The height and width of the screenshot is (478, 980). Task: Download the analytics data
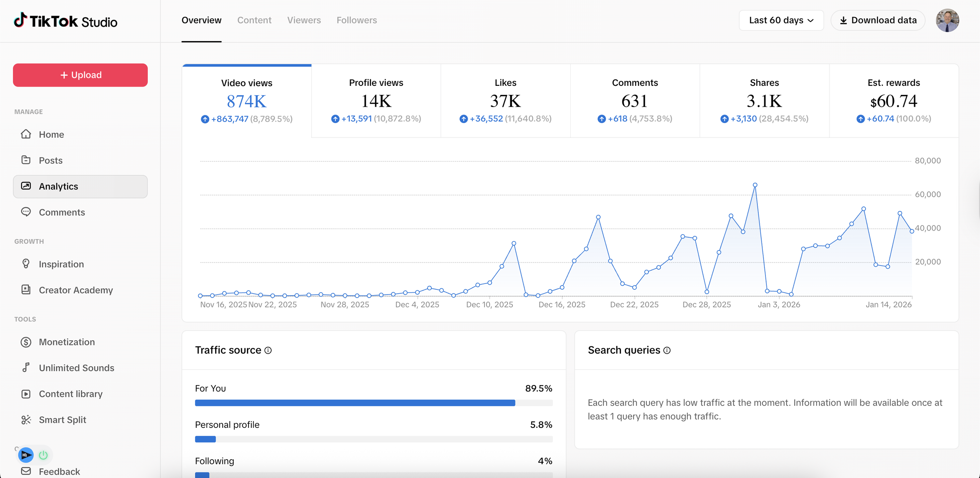pyautogui.click(x=878, y=20)
